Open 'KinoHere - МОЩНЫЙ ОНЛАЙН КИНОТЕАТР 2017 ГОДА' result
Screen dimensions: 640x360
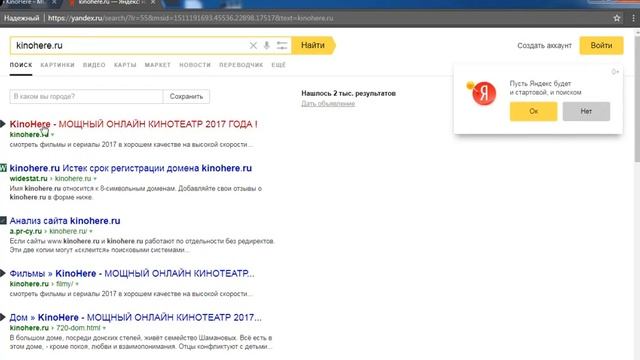point(133,124)
